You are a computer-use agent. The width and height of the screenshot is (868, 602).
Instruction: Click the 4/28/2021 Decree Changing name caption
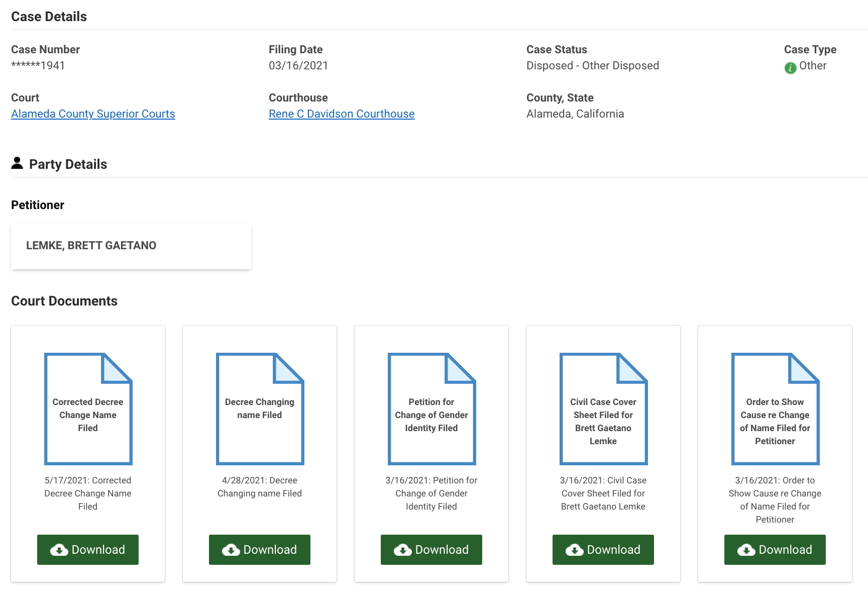(x=260, y=487)
